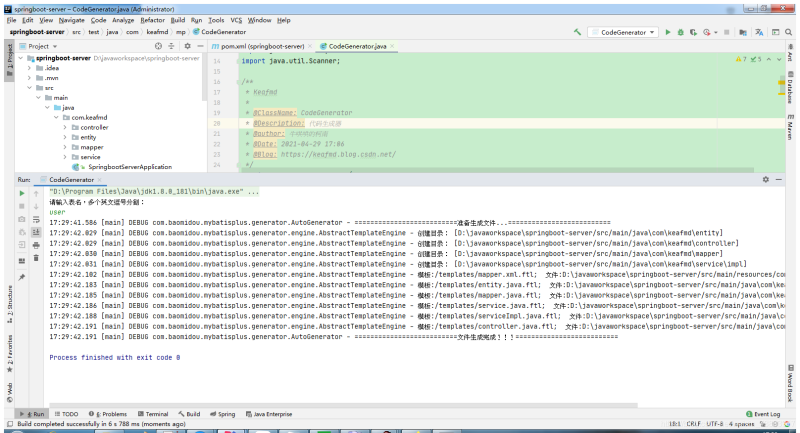800x433 pixels.
Task: Click the camera dump threads icon
Action: pyautogui.click(x=21, y=219)
